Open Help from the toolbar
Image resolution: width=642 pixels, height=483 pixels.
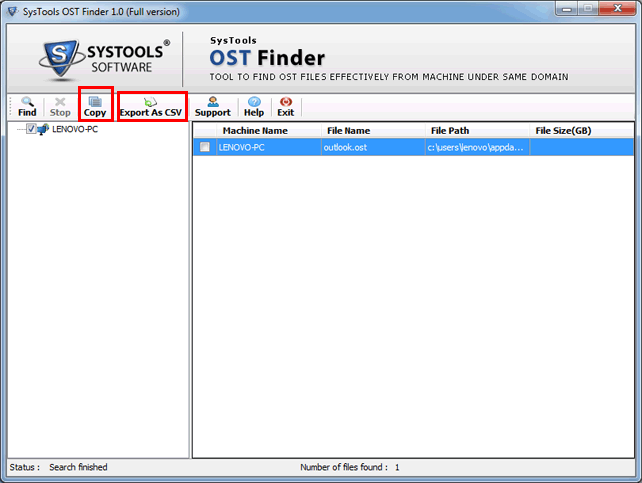(x=254, y=107)
